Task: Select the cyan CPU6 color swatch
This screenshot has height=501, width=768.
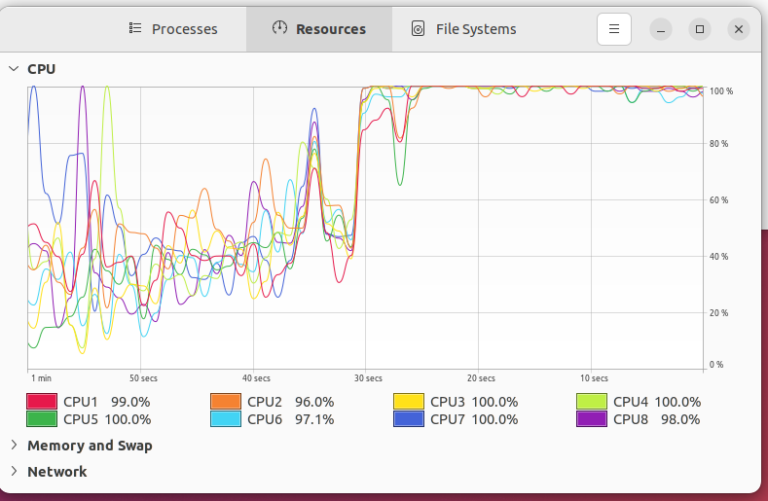Action: click(x=225, y=419)
